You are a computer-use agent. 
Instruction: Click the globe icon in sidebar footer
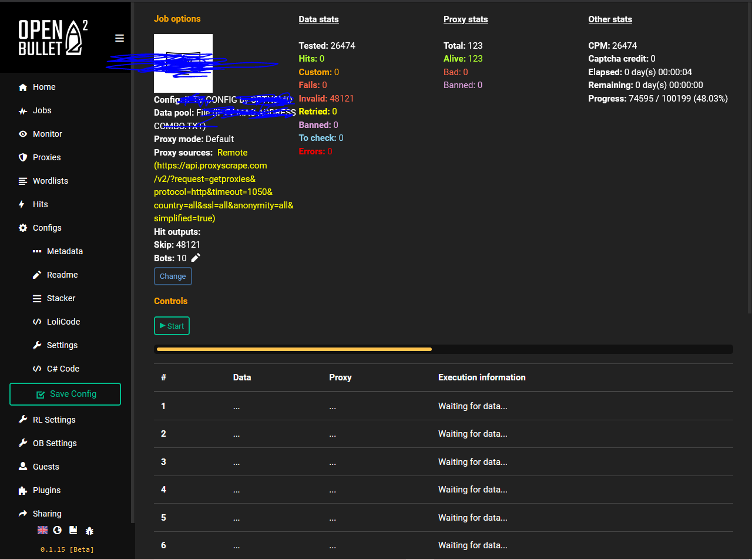[x=57, y=530]
